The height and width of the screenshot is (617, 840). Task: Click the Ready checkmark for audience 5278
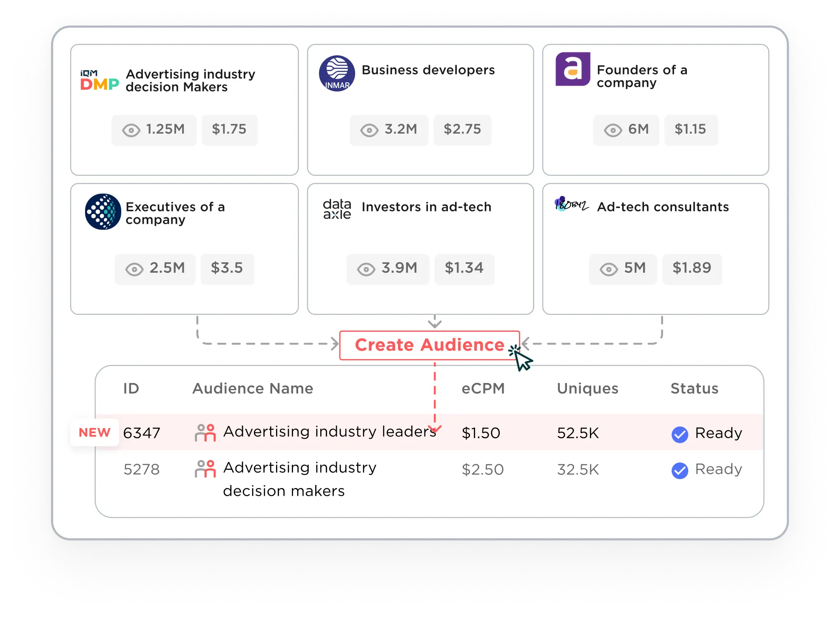click(x=680, y=471)
